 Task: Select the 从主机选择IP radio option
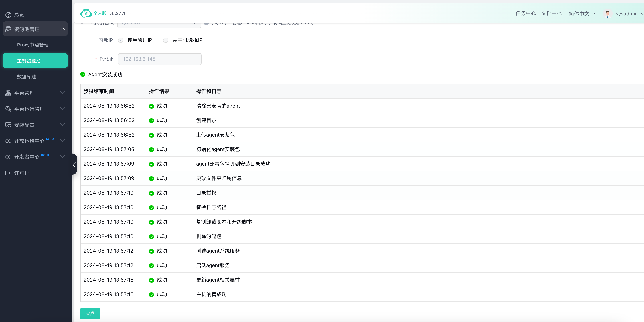165,40
